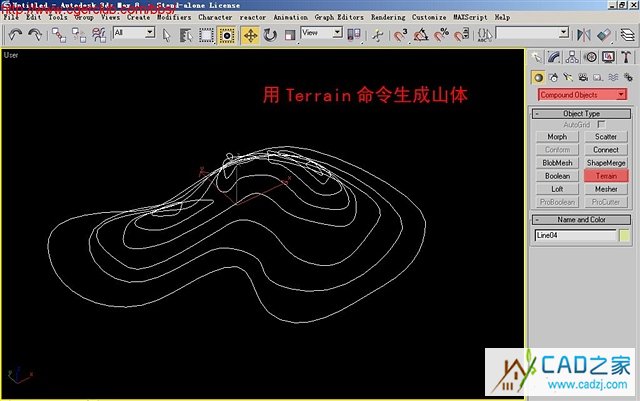The height and width of the screenshot is (401, 640).
Task: Click the Unlink Selection icon
Action: pyautogui.click(x=79, y=35)
